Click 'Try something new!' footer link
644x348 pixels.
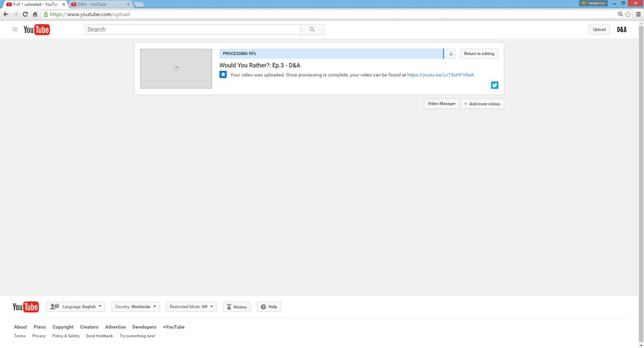point(137,336)
